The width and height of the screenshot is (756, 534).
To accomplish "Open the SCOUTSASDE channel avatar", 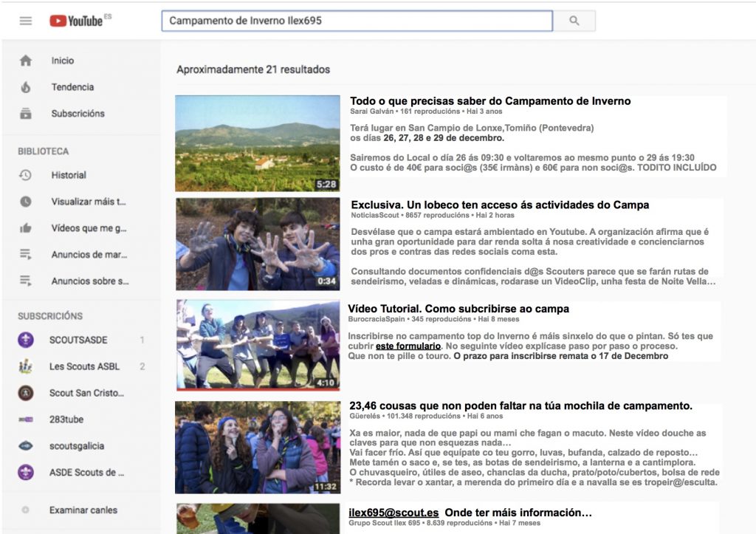I will (x=26, y=340).
